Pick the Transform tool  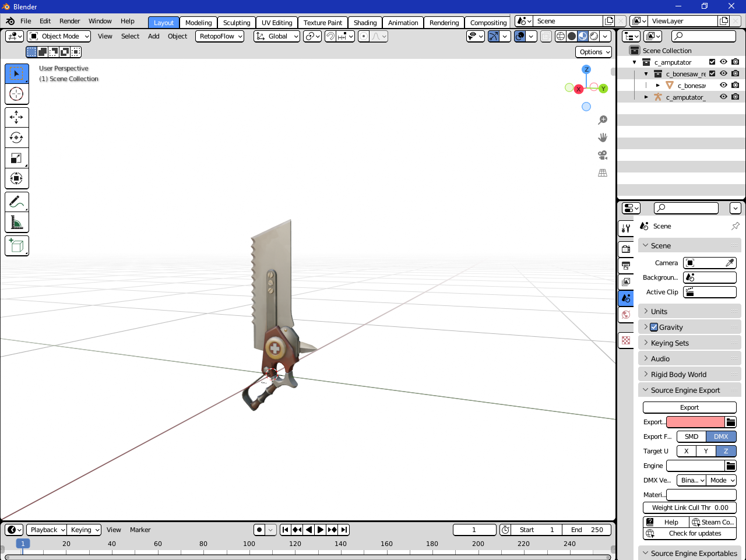16,178
